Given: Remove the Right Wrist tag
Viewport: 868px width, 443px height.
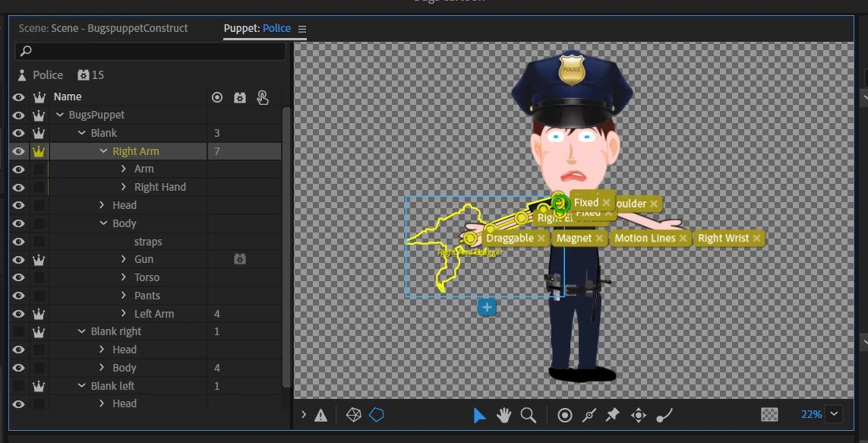Looking at the screenshot, I should [756, 238].
